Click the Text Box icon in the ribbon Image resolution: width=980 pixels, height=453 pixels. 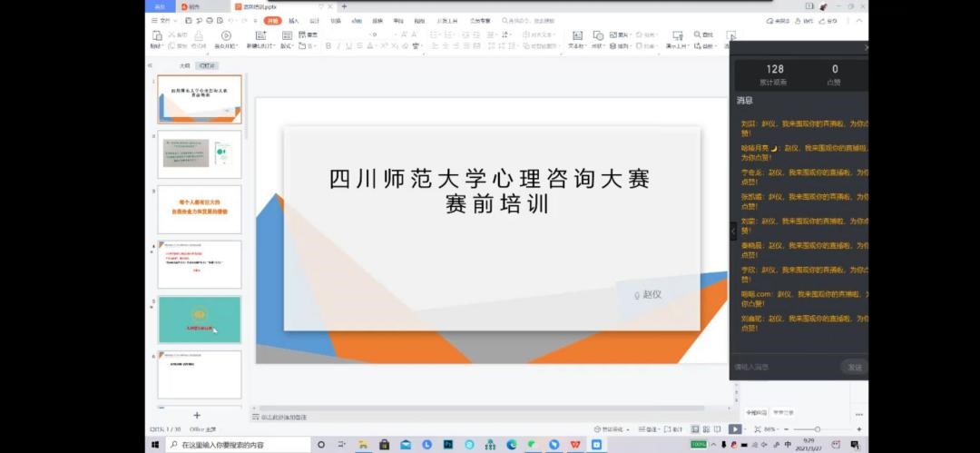coord(576,36)
